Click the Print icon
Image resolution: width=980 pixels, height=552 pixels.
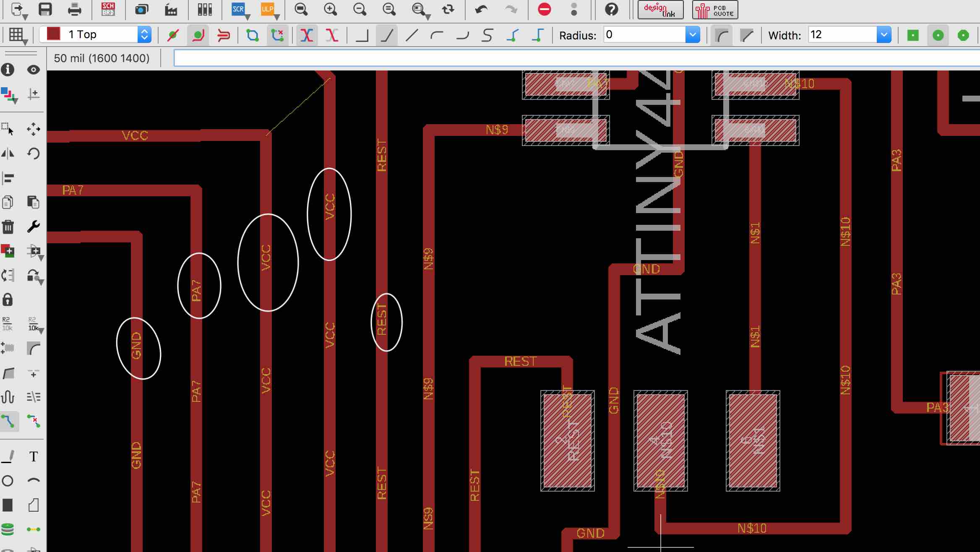(x=74, y=9)
